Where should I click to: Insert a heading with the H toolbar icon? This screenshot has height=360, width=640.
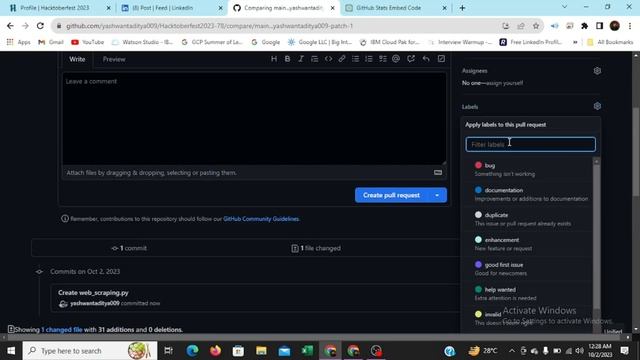click(274, 59)
